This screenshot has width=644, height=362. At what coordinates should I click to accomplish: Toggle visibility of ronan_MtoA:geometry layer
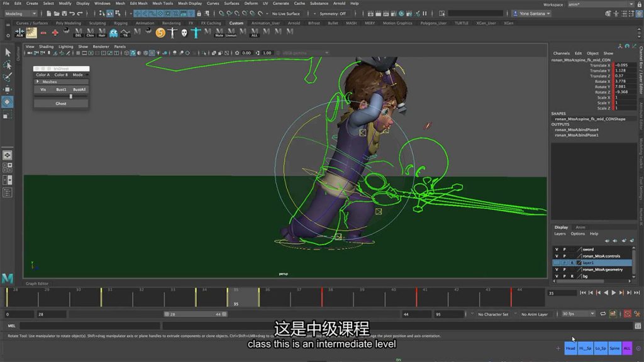[557, 270]
